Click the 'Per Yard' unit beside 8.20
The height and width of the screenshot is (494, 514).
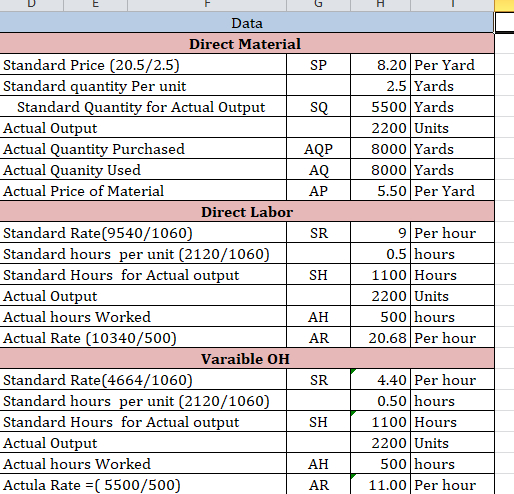coord(452,65)
